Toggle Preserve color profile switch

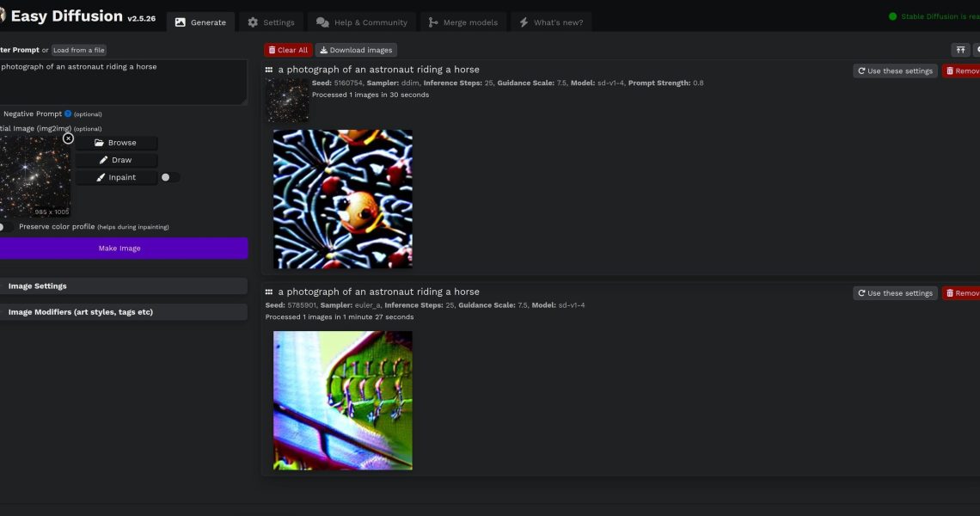pyautogui.click(x=5, y=227)
